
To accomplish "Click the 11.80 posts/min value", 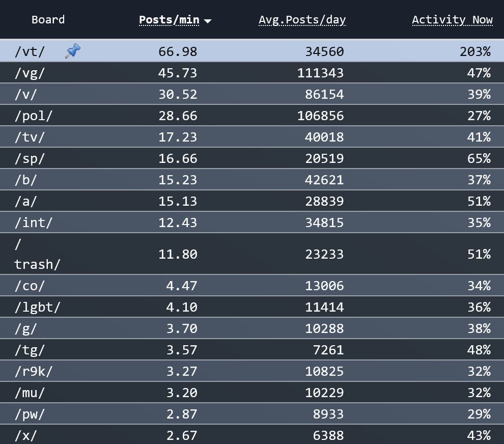I will [x=178, y=254].
